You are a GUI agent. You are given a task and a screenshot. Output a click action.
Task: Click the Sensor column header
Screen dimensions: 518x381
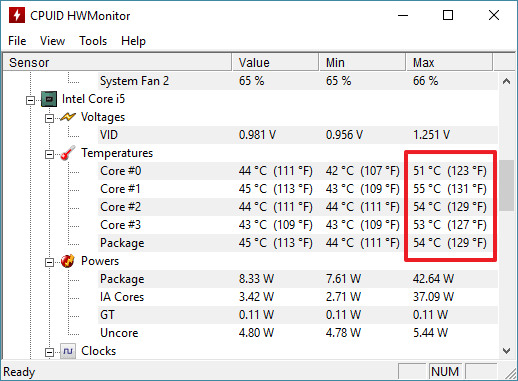(x=117, y=62)
